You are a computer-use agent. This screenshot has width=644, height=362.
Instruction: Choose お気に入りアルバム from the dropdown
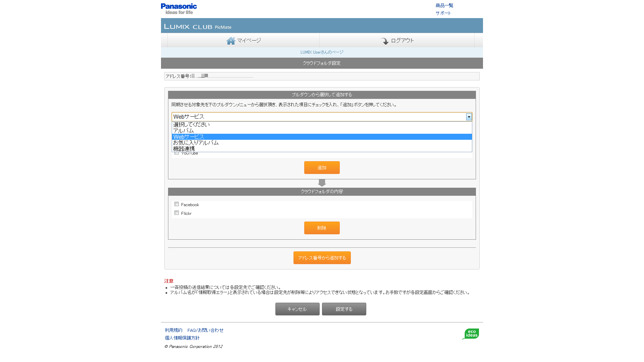pyautogui.click(x=196, y=142)
